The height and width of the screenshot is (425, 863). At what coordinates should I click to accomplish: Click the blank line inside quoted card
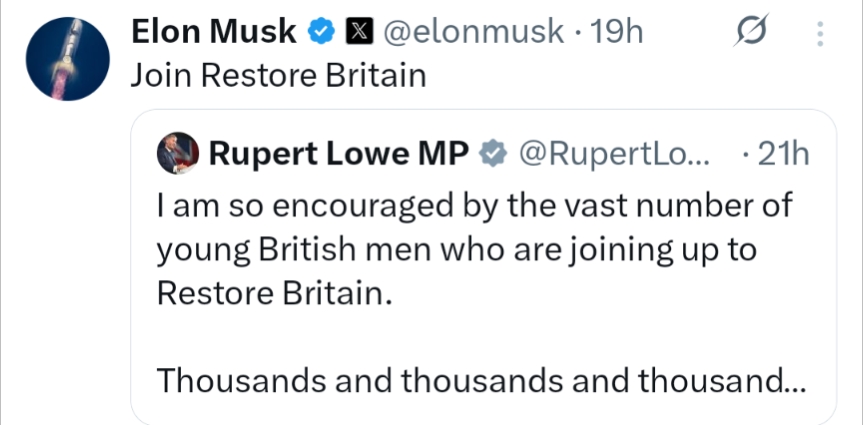coord(480,336)
